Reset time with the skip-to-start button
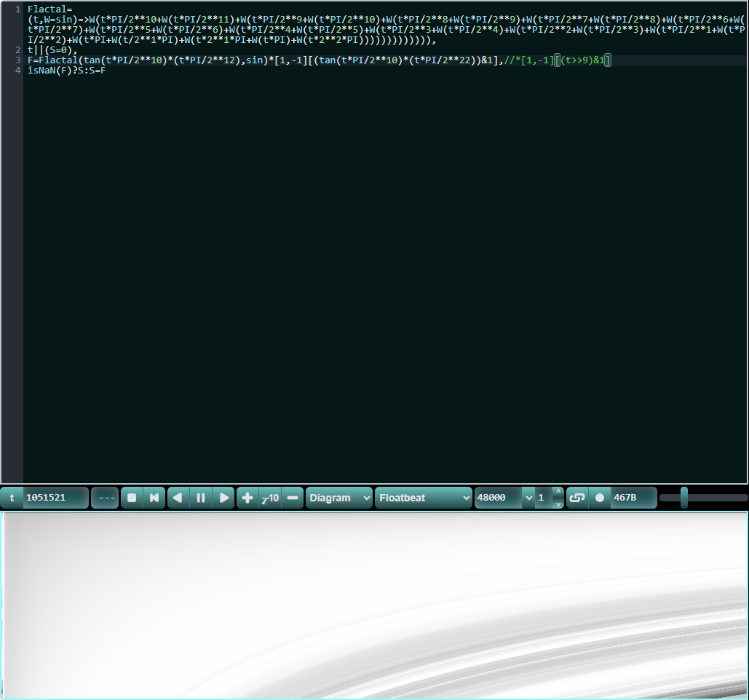 (154, 498)
